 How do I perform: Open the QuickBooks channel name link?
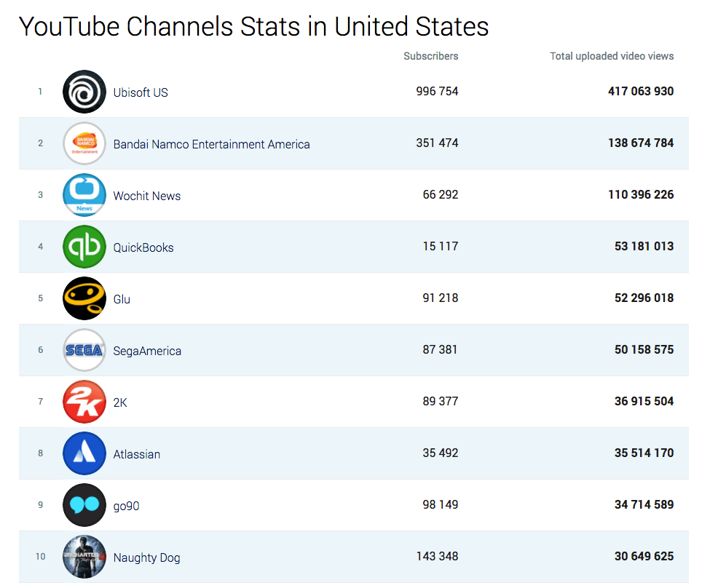tap(143, 247)
